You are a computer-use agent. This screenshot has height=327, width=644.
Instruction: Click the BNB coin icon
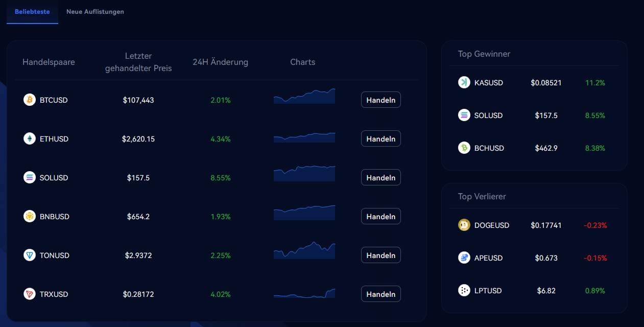point(30,216)
